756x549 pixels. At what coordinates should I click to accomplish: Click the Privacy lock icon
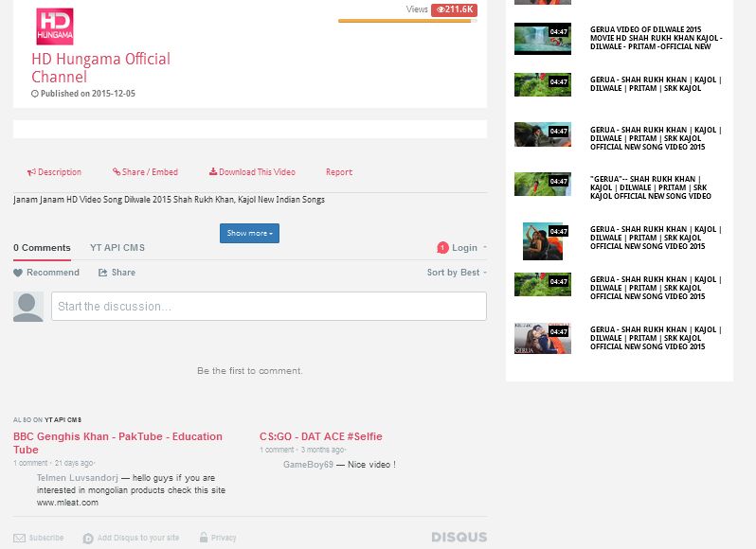click(204, 538)
